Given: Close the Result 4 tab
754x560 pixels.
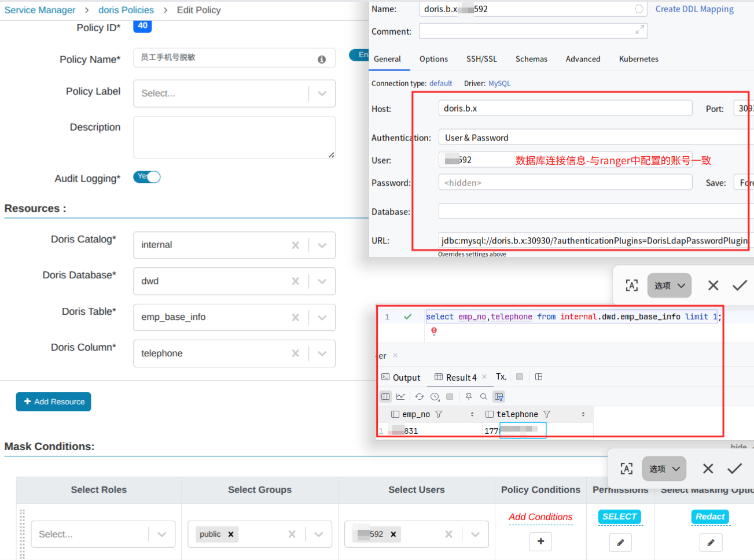Looking at the screenshot, I should [x=484, y=377].
